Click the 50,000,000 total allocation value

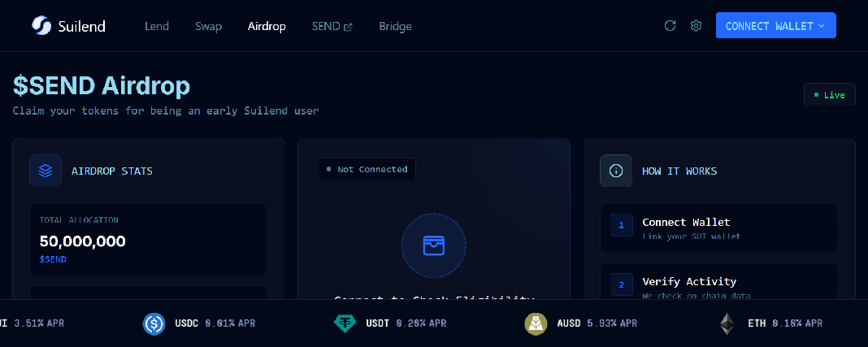click(x=82, y=241)
